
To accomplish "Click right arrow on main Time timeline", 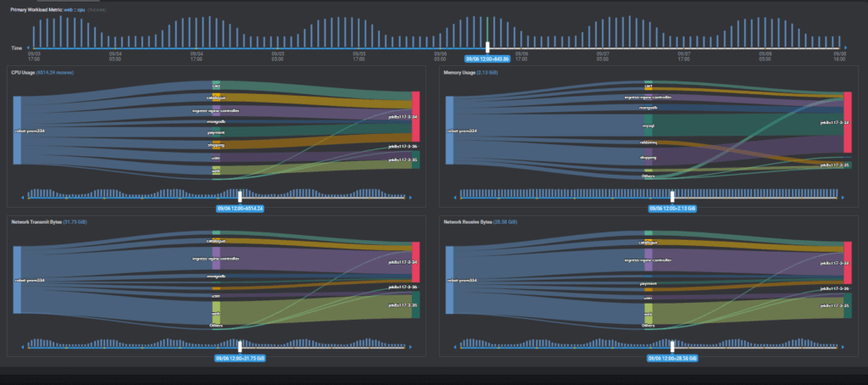I will 844,47.
